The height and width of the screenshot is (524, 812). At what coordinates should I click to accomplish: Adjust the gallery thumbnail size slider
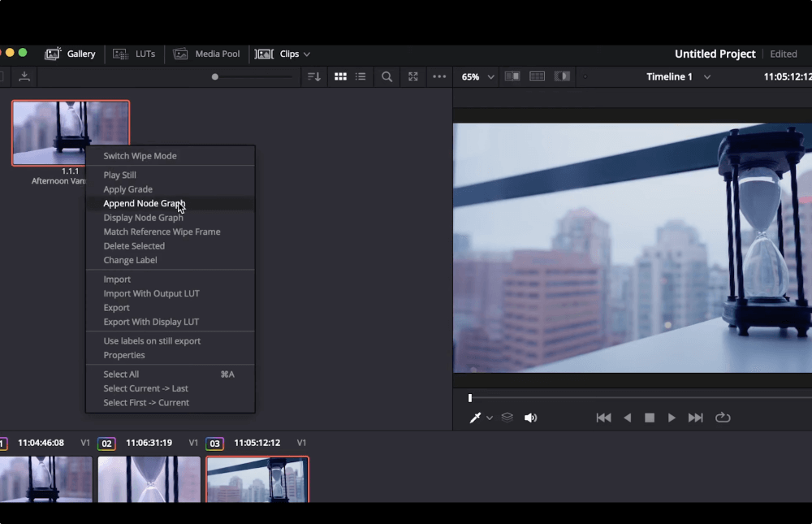click(215, 76)
